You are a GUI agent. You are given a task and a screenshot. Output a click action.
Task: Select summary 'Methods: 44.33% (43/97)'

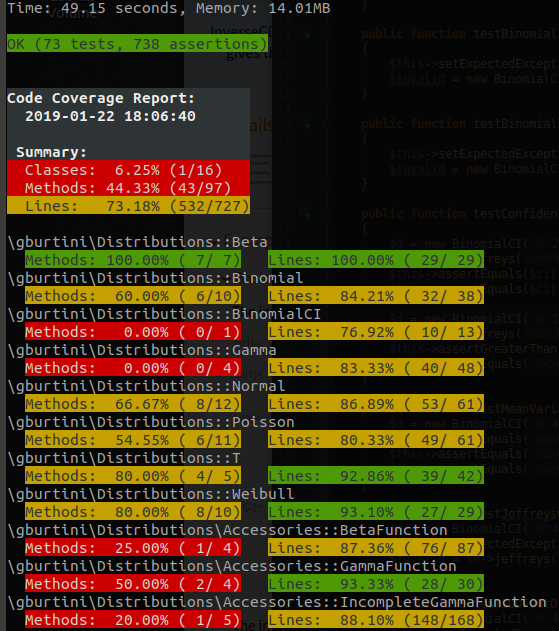pyautogui.click(x=128, y=188)
